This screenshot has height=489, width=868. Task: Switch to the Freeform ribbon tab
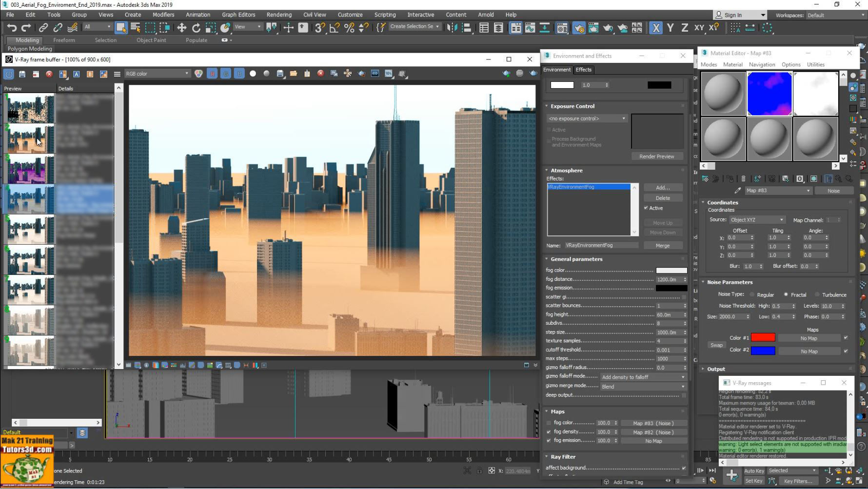(x=64, y=40)
